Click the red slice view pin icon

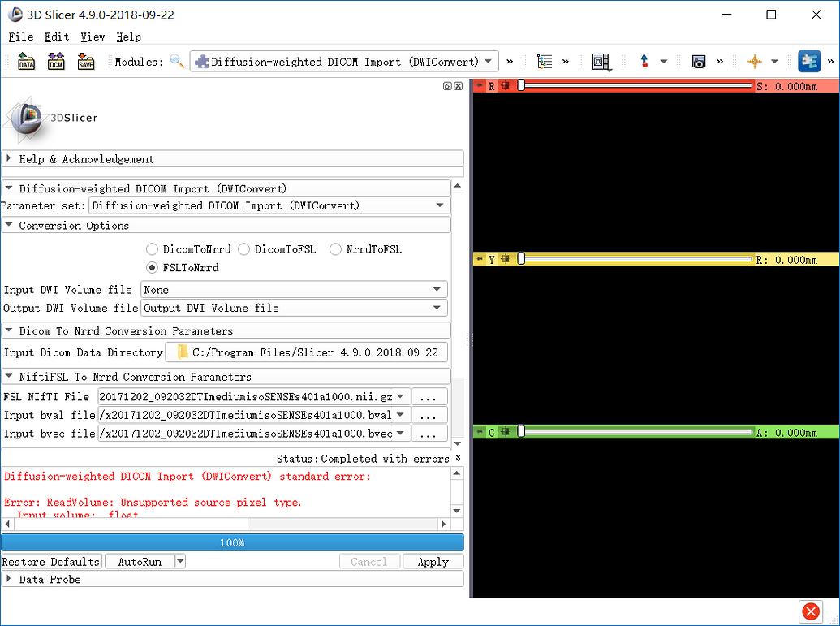[x=480, y=86]
